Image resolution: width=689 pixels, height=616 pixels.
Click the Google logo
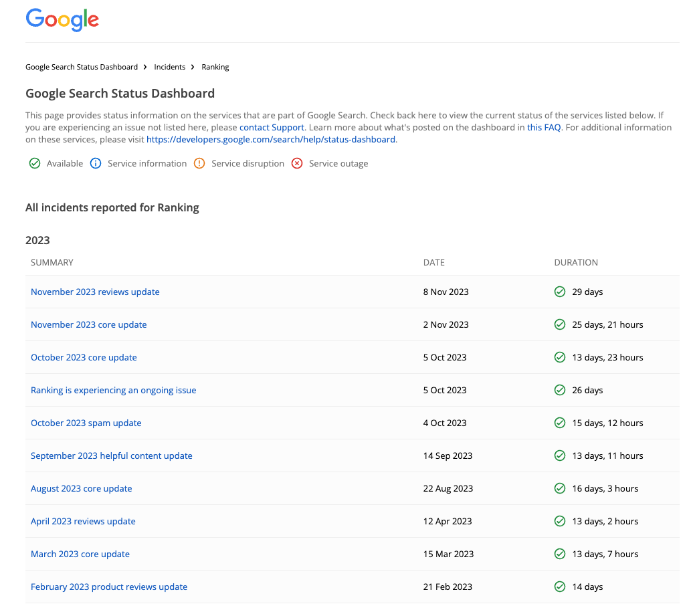click(x=62, y=20)
